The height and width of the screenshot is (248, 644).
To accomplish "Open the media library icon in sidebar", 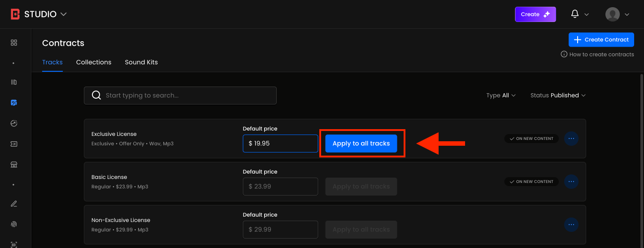I will (14, 82).
